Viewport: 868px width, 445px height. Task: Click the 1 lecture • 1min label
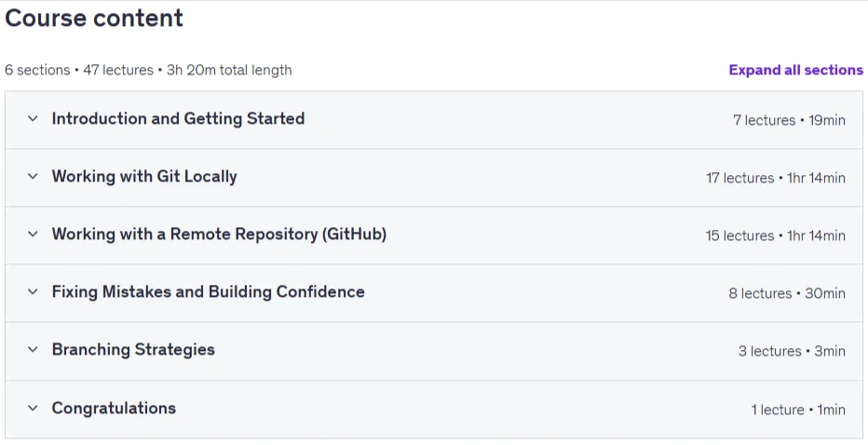[798, 410]
